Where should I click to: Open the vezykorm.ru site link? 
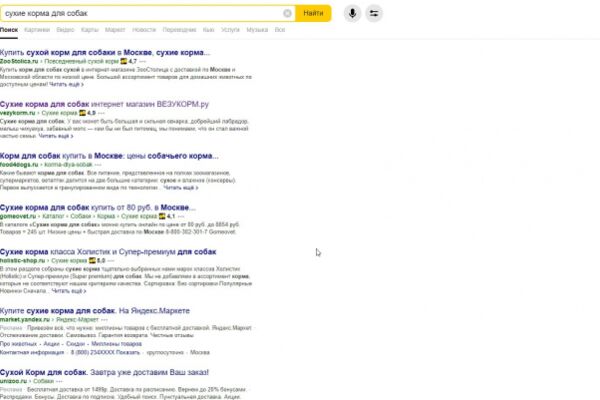(18, 113)
